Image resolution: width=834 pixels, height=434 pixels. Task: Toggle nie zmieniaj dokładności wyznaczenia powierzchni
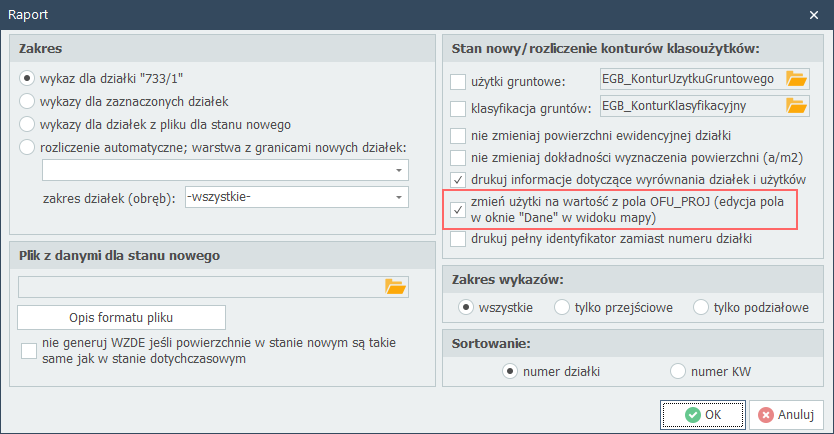tap(458, 157)
